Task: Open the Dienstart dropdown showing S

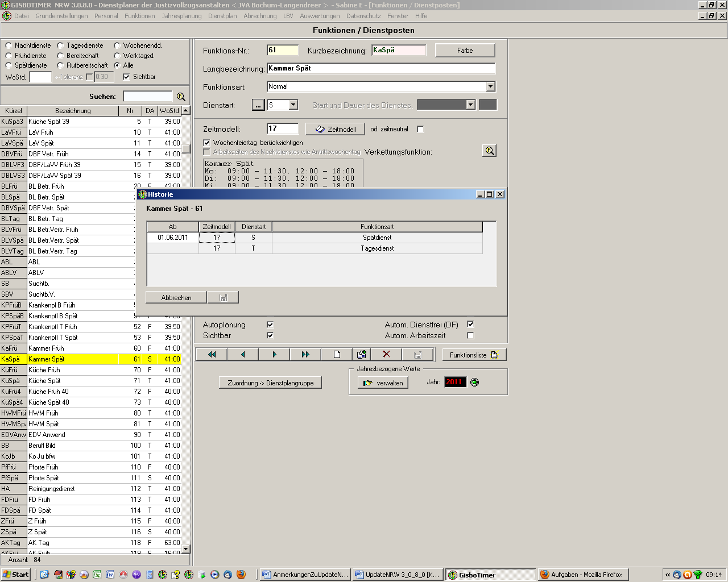Action: pos(293,105)
